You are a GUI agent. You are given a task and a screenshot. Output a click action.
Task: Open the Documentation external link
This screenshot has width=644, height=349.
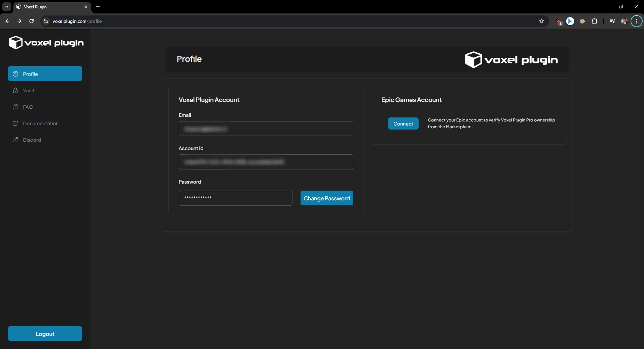pyautogui.click(x=41, y=123)
